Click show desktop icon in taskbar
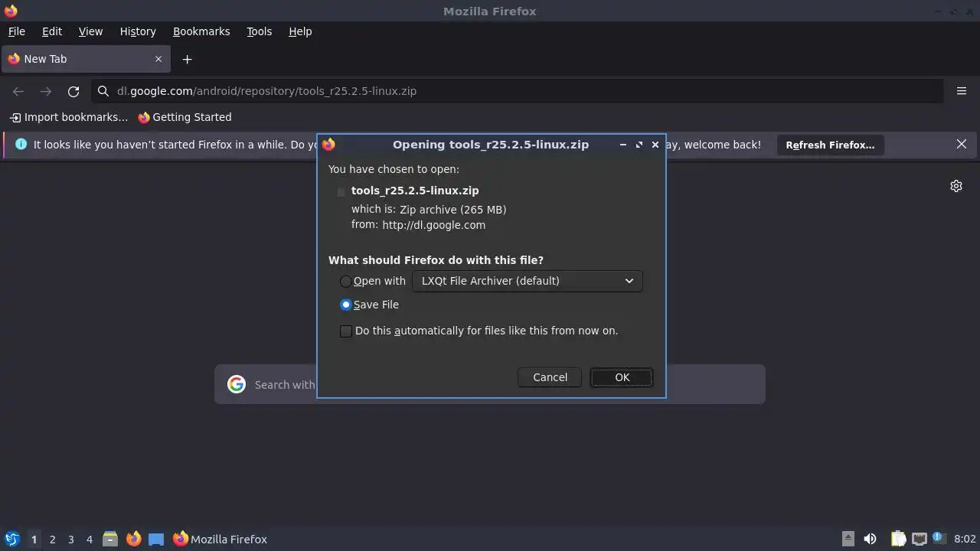The width and height of the screenshot is (980, 551). [156, 539]
